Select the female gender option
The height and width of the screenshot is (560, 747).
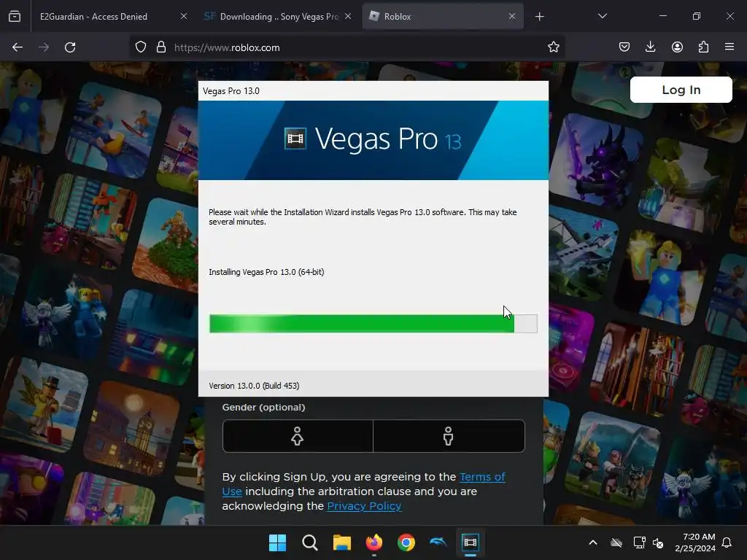[x=298, y=436]
